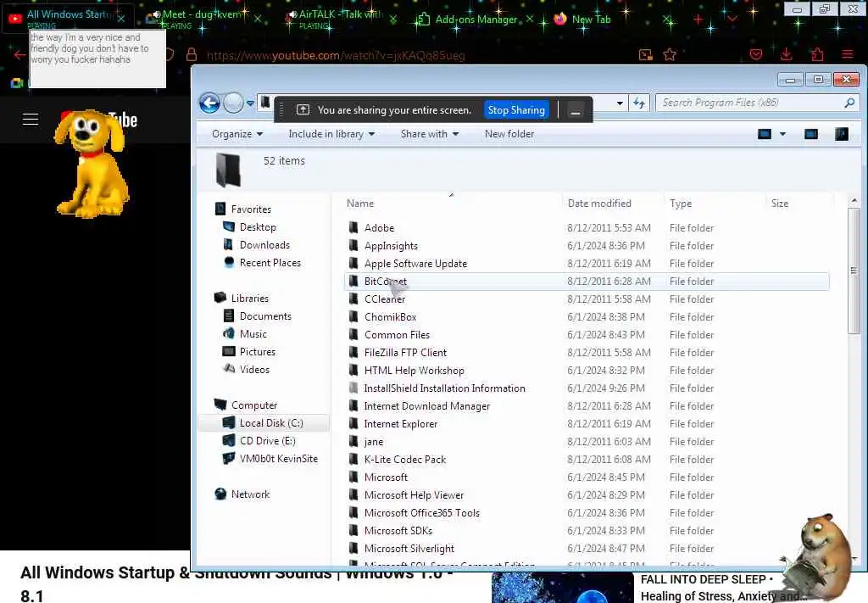Click the Explorer Back arrow button
This screenshot has width=868, height=603.
tap(210, 103)
